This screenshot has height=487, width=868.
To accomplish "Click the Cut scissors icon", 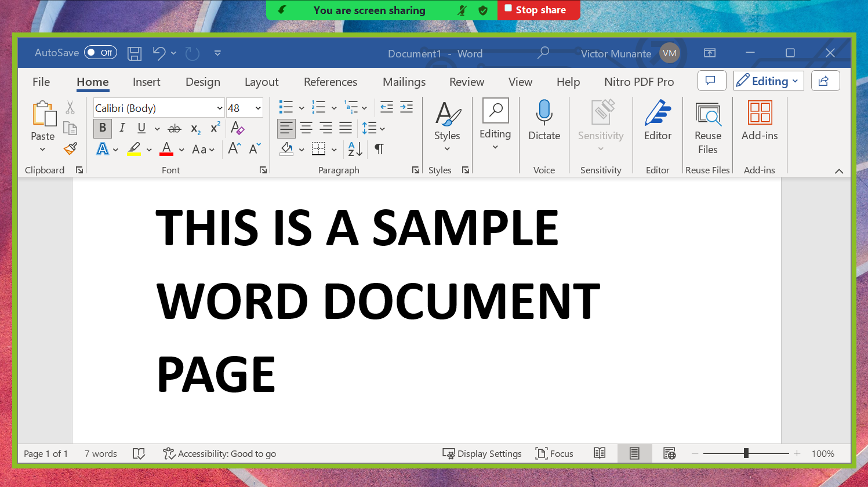I will point(70,108).
